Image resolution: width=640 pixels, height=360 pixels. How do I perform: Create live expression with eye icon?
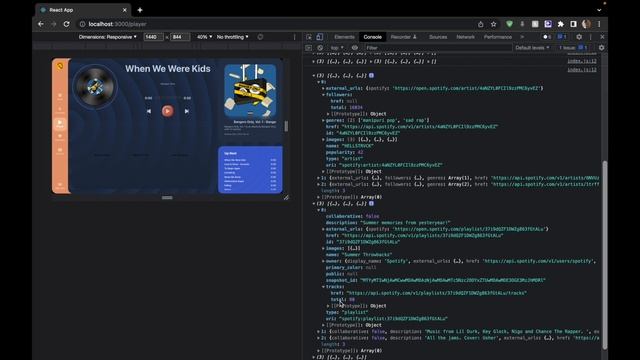tap(355, 48)
